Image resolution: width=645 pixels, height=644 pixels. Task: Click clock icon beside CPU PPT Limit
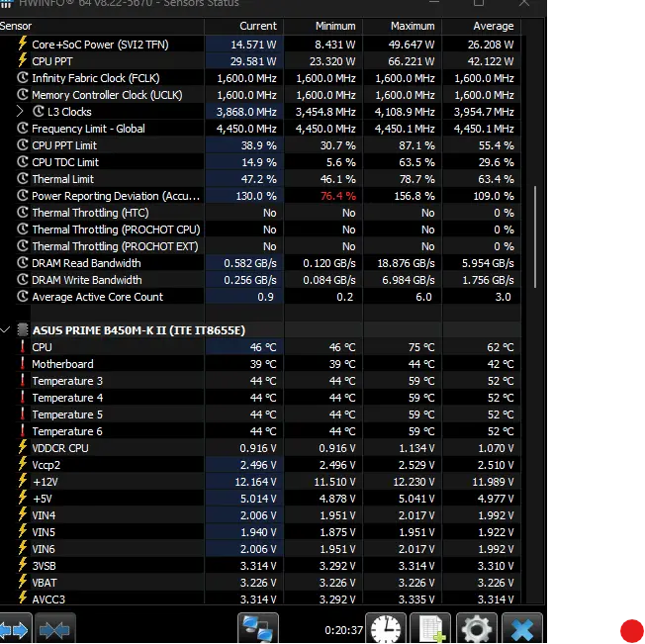pos(23,145)
